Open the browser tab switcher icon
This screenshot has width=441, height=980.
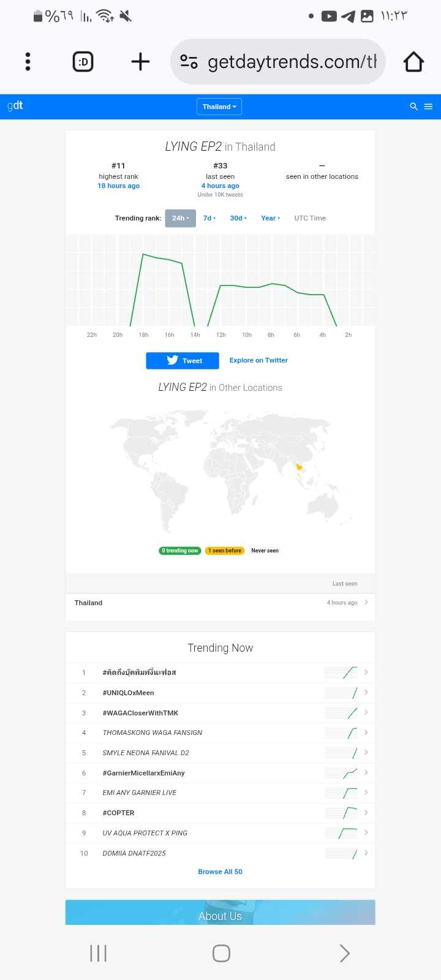click(x=83, y=62)
